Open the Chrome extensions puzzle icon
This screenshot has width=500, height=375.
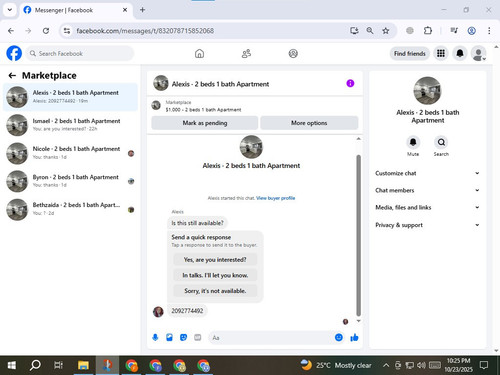coord(428,31)
